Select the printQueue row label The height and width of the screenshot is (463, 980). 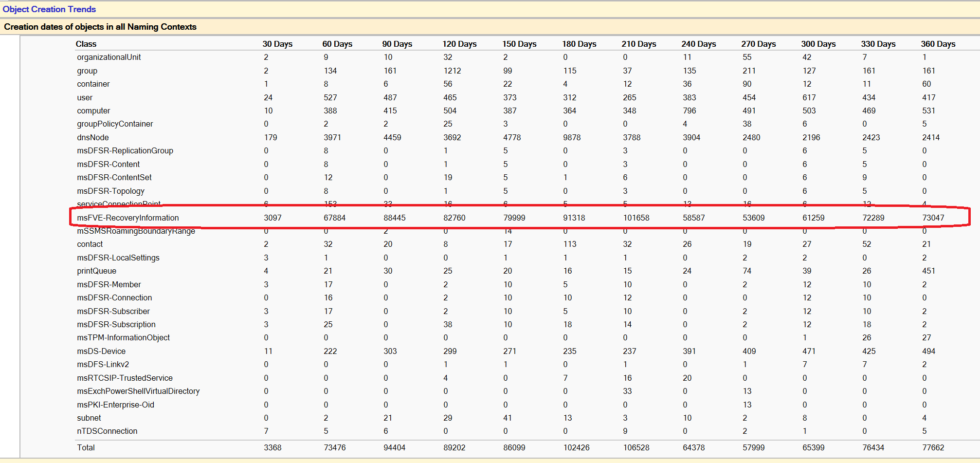pos(97,271)
